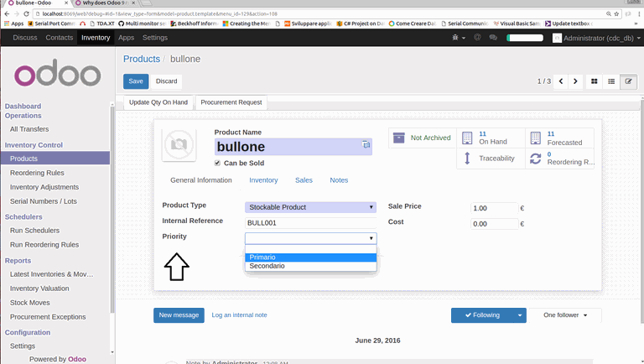Close the Why does Odoo browser tab
The width and height of the screenshot is (644, 364).
tap(133, 3)
